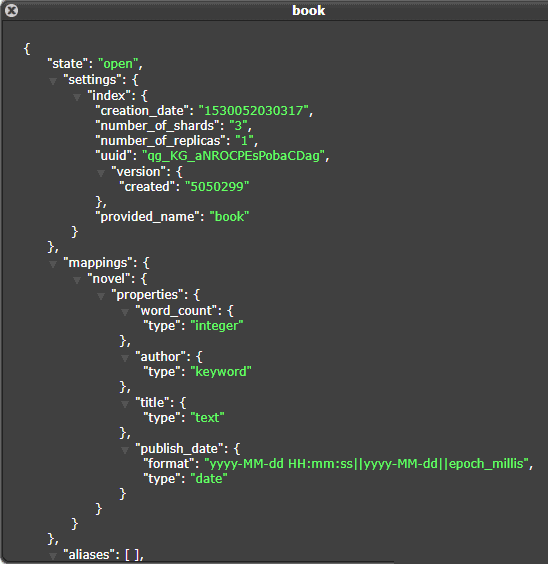This screenshot has height=564, width=548.
Task: Click the "state" key
Action: click(x=68, y=64)
